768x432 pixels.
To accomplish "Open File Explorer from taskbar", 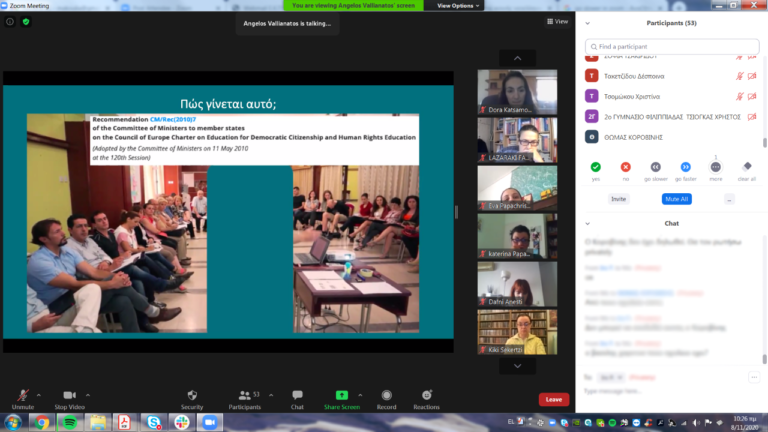I will tap(98, 422).
